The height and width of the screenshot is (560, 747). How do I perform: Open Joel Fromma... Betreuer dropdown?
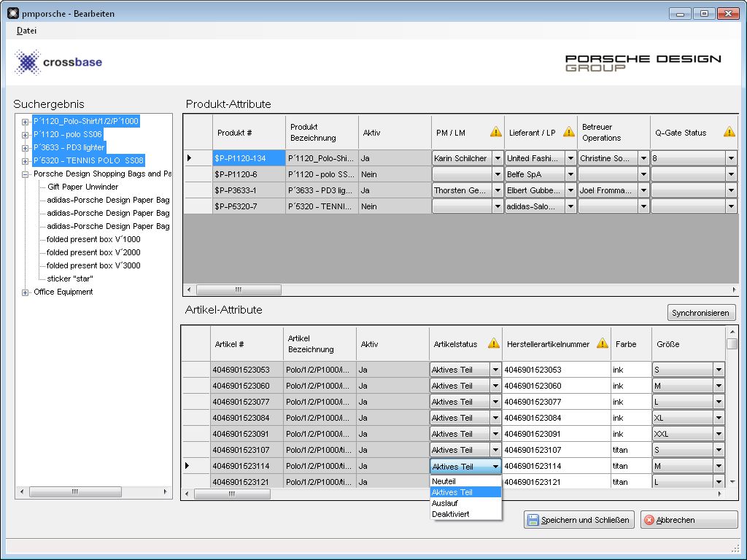(643, 190)
